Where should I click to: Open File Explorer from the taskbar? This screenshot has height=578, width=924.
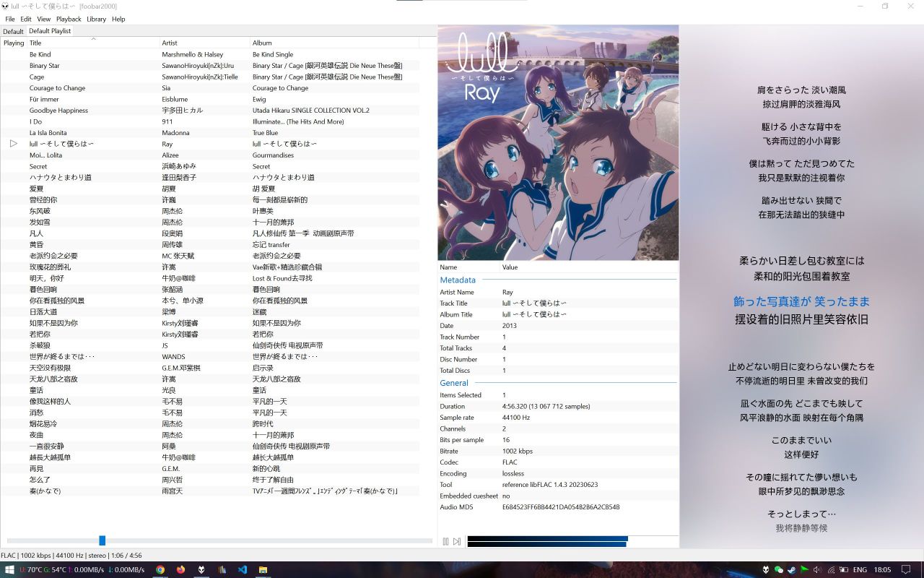click(x=263, y=569)
